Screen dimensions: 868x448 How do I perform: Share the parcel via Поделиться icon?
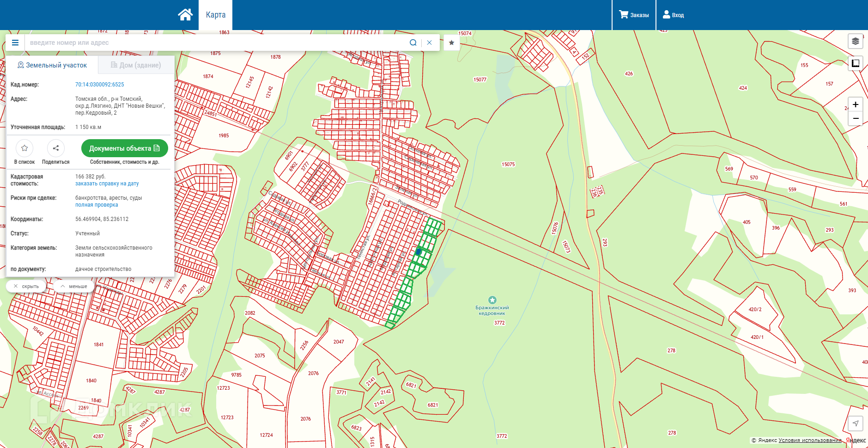point(56,148)
